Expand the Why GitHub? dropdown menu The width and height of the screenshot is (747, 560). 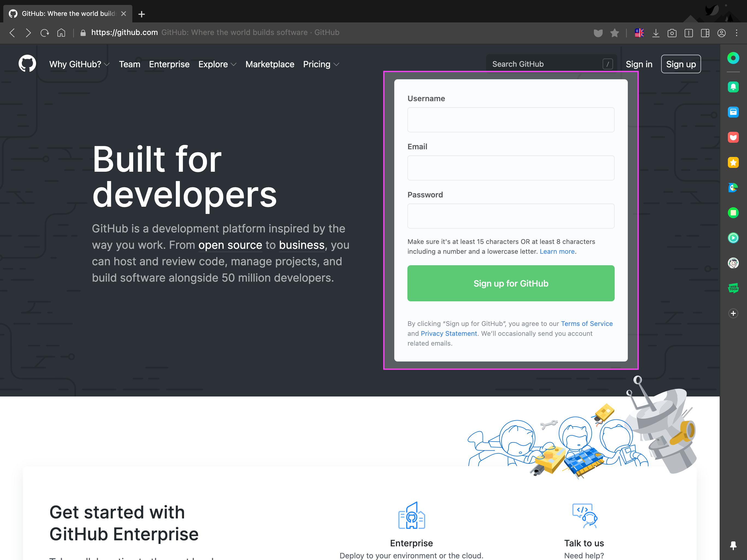pos(79,64)
